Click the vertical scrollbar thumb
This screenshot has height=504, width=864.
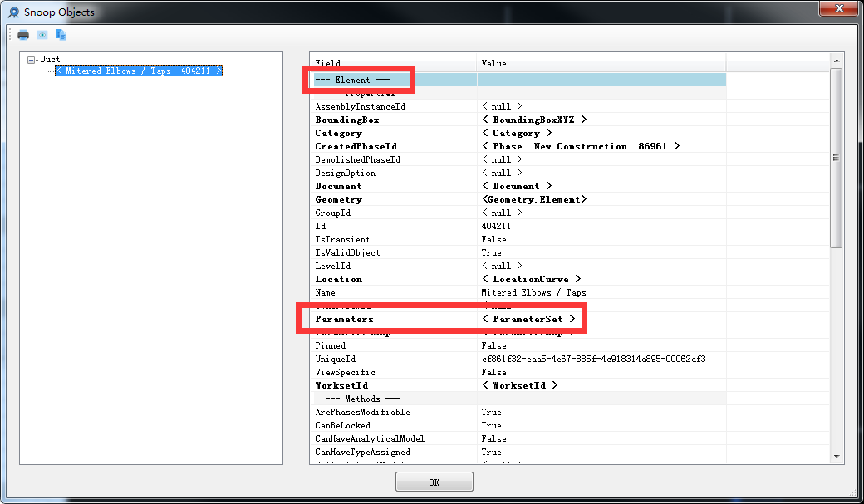[837, 158]
